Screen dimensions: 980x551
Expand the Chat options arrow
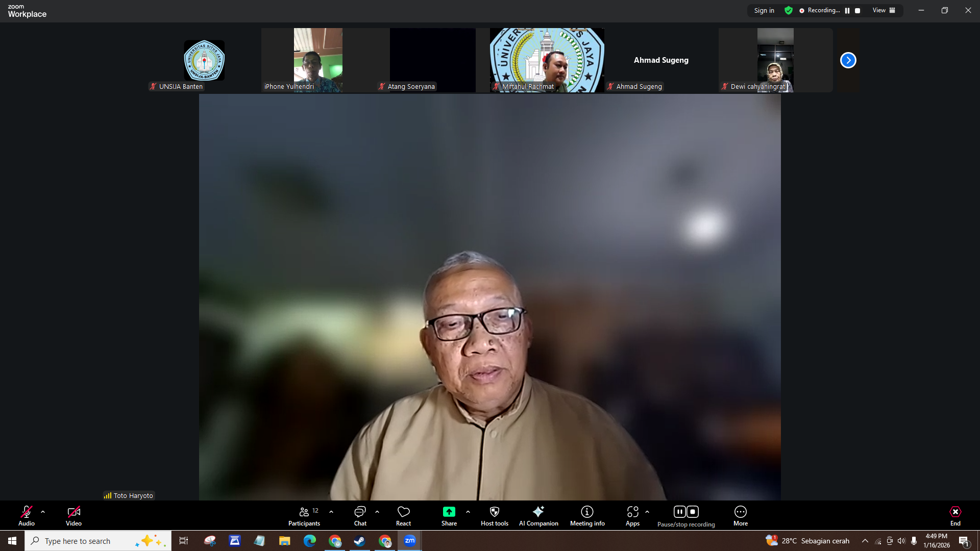click(x=377, y=512)
